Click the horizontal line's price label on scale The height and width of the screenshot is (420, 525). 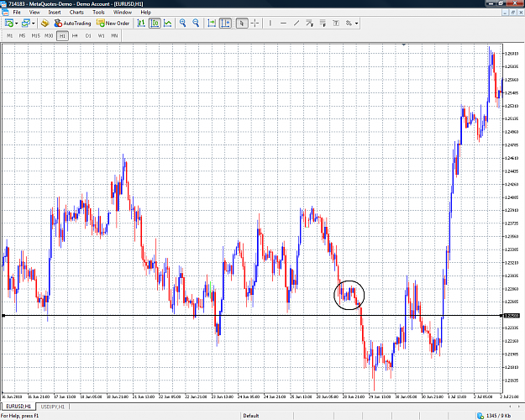point(512,316)
